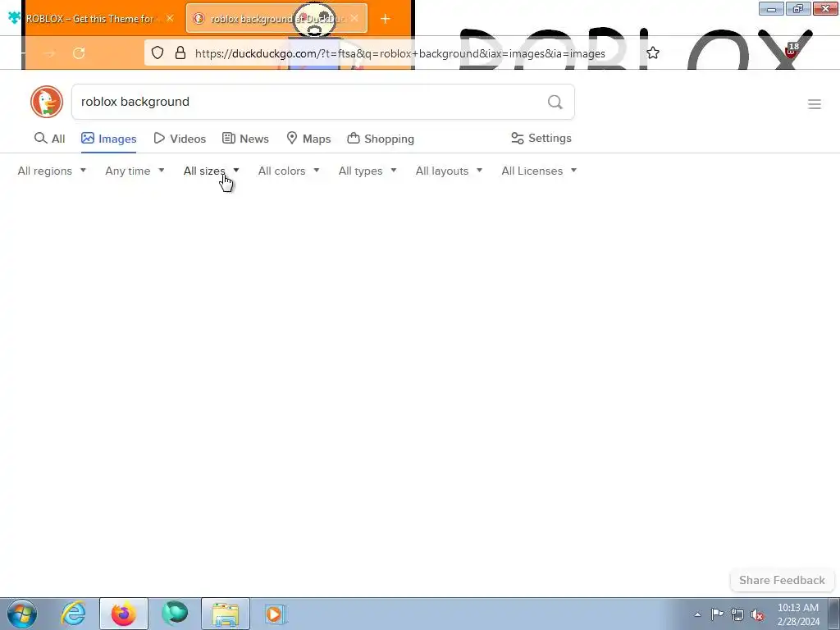Go forward with the forward arrow button
Image resolution: width=840 pixels, height=630 pixels.
[x=49, y=53]
